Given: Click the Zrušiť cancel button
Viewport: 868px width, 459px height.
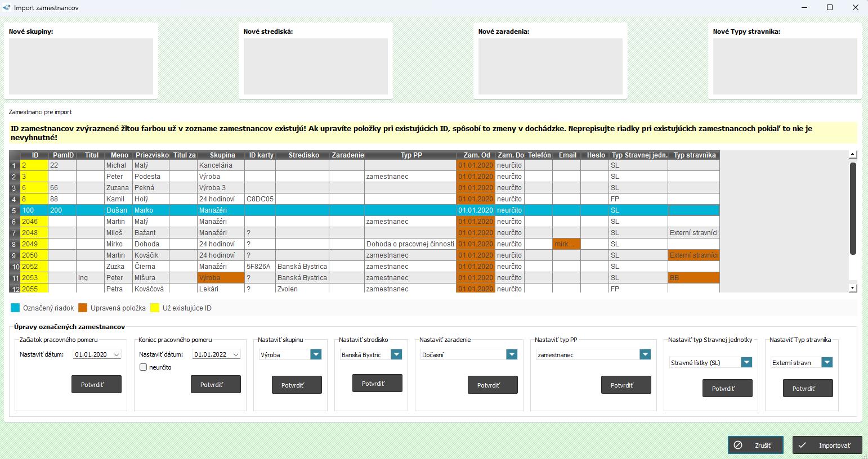Looking at the screenshot, I should 755,445.
